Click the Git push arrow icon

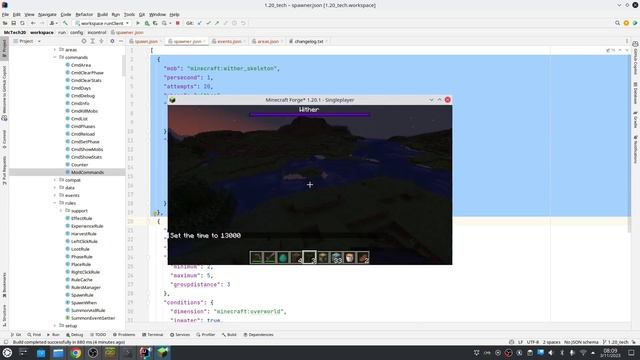pos(217,23)
